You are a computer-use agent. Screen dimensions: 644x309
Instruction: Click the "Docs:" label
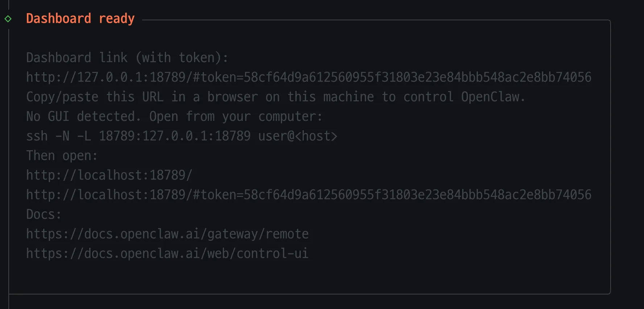click(44, 214)
